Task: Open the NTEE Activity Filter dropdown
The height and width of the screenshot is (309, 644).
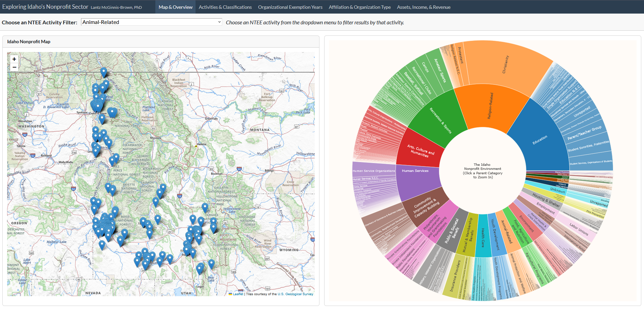Action: 152,22
